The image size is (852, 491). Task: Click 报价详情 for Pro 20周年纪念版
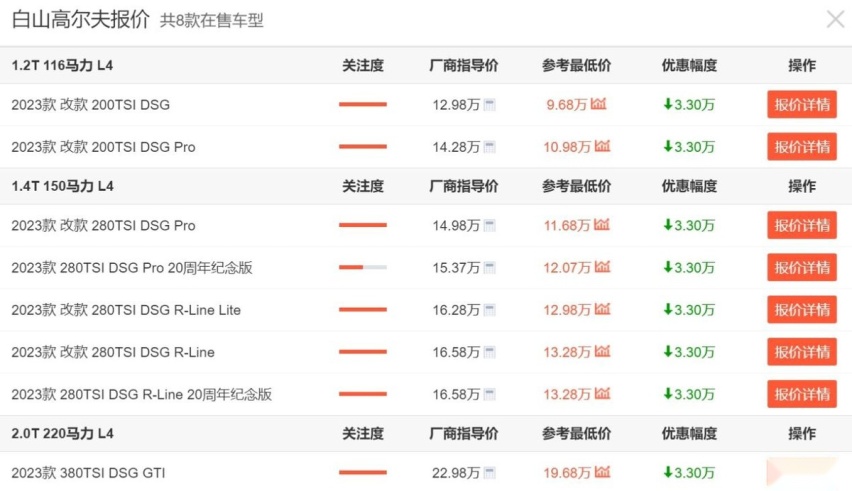click(x=802, y=267)
